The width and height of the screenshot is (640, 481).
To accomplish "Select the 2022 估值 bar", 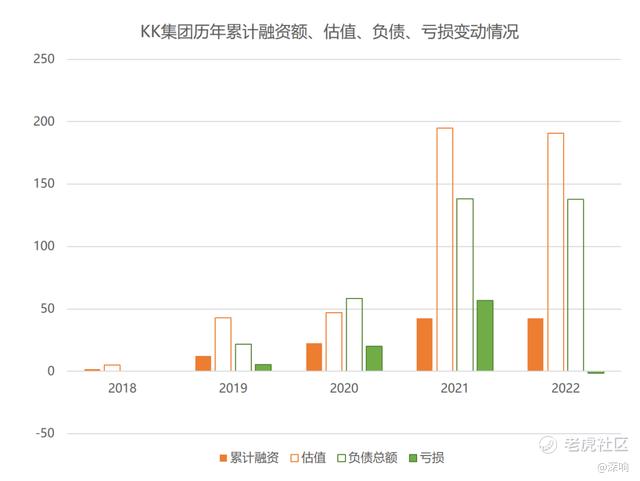I will point(556,252).
